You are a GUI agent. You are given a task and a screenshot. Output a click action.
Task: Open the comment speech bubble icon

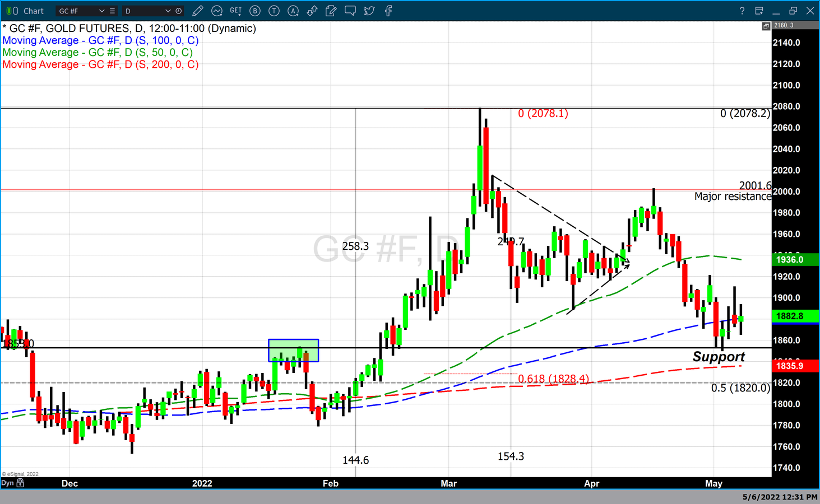[x=350, y=11]
